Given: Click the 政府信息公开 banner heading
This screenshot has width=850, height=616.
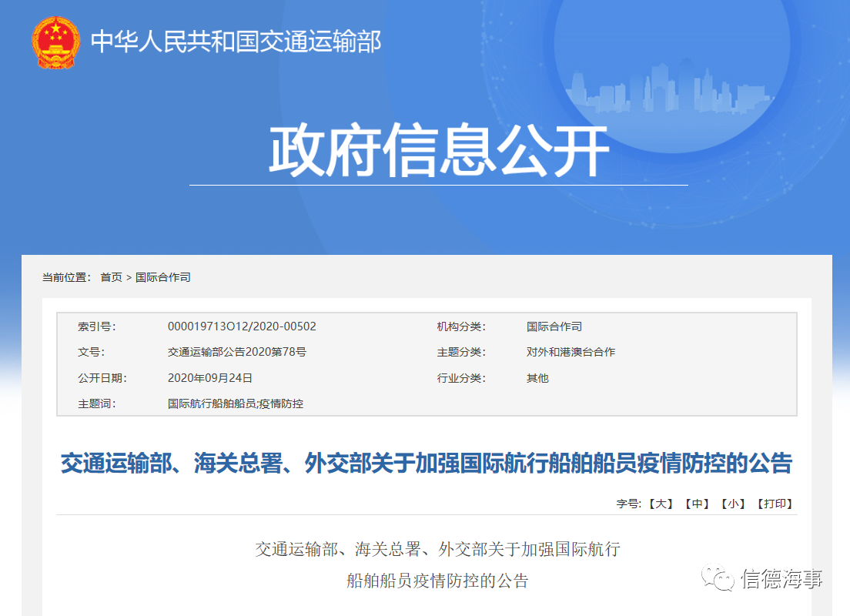Looking at the screenshot, I should [439, 150].
